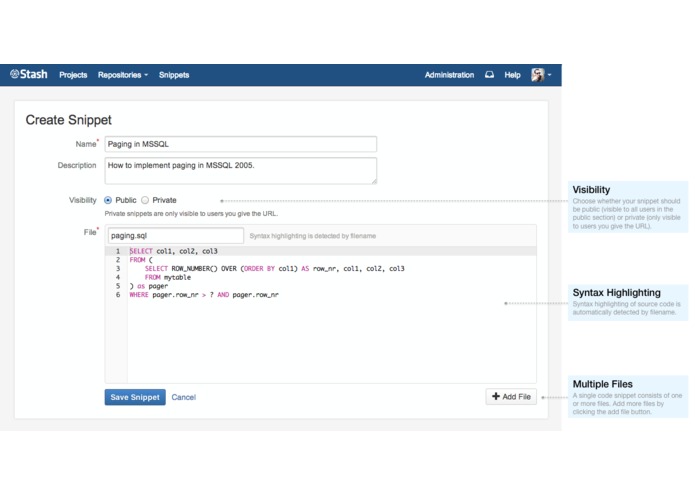695x494 pixels.
Task: Click the ') as pager' code line
Action: pyautogui.click(x=148, y=286)
